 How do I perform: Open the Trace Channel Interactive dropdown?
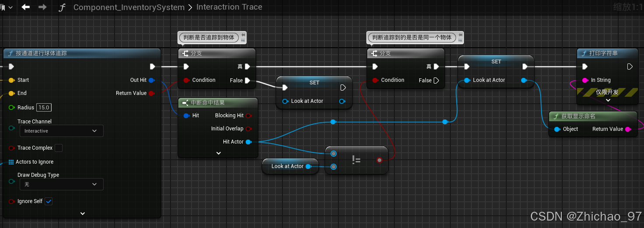tap(61, 131)
